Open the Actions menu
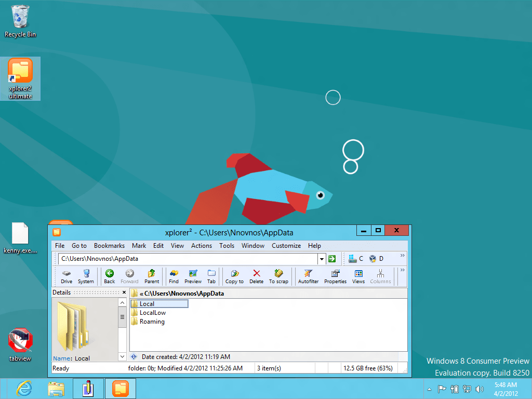The image size is (532, 399). (202, 246)
